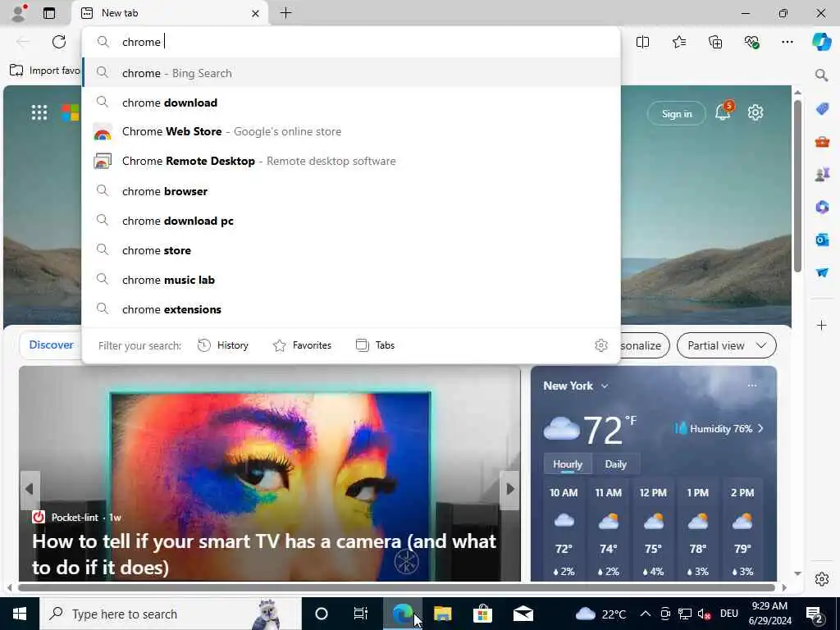Open suggestion dropdown settings gear

pyautogui.click(x=601, y=345)
